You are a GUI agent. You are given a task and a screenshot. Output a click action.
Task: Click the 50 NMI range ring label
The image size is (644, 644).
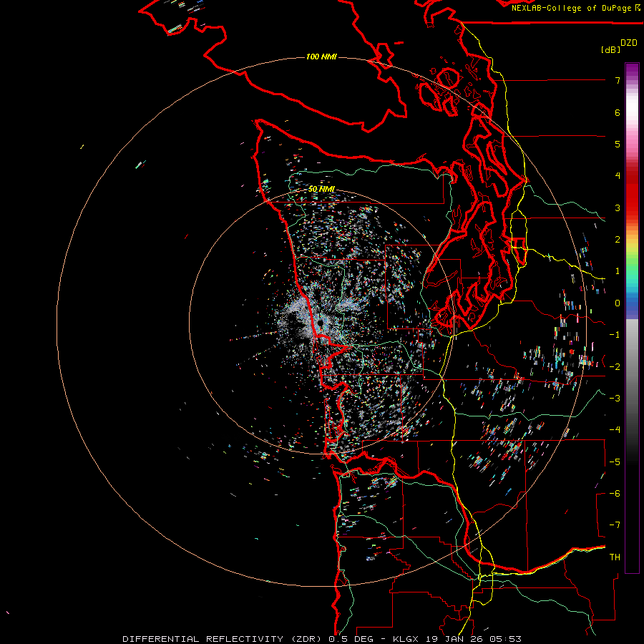pyautogui.click(x=321, y=189)
